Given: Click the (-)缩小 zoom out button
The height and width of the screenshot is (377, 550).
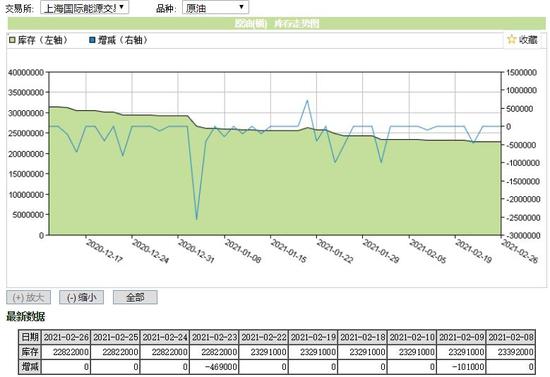Looking at the screenshot, I should coord(81,297).
